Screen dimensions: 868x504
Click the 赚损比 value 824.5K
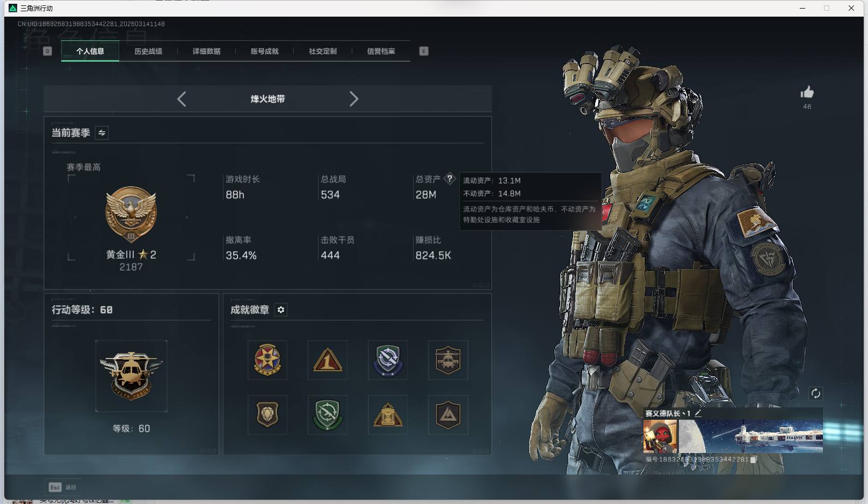(x=433, y=255)
